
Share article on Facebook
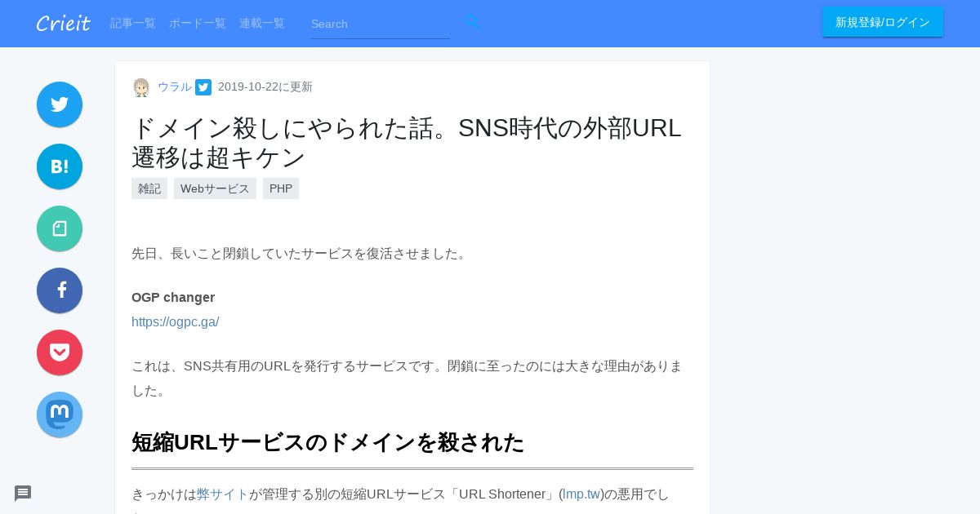tap(60, 290)
